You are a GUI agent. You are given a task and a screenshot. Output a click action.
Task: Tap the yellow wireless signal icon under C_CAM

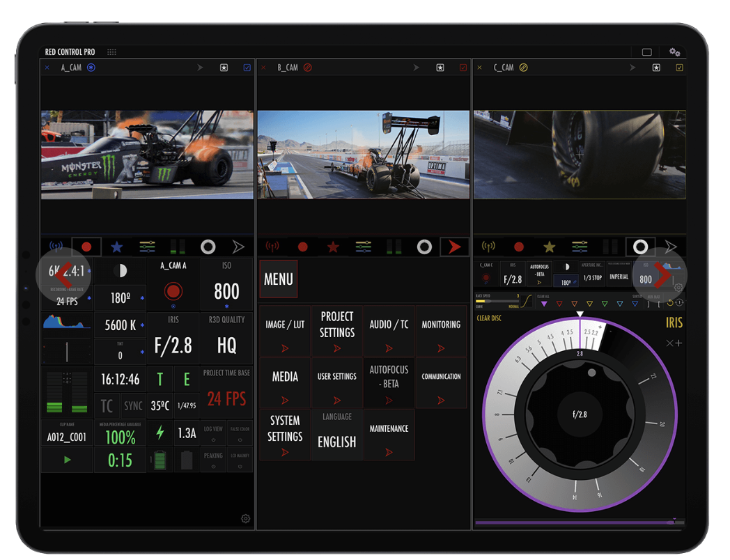[x=488, y=247]
